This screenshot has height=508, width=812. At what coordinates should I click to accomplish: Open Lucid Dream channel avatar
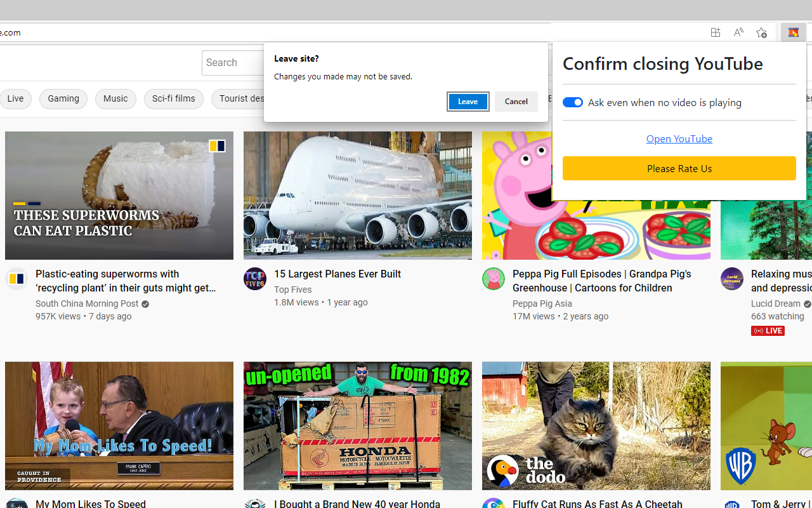(732, 279)
